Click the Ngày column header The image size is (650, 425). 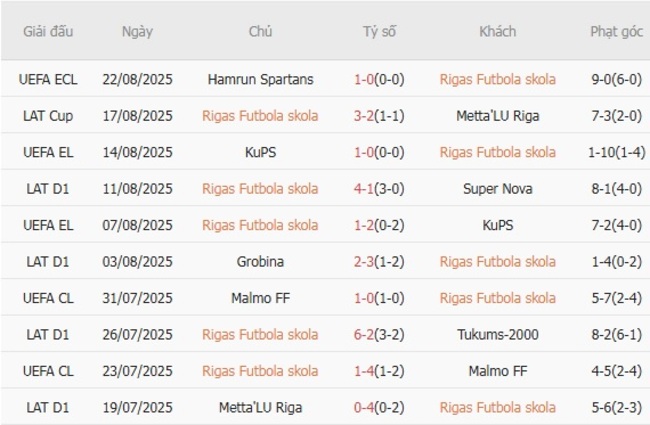pos(137,31)
